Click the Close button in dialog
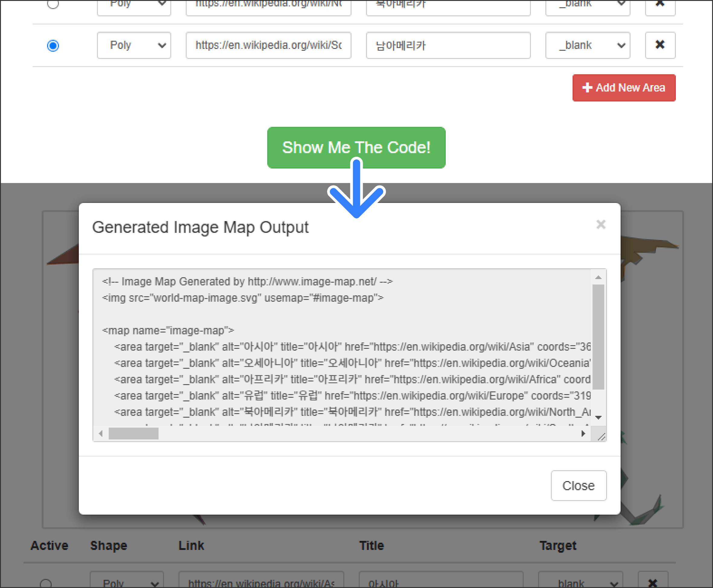Viewport: 713px width, 588px height. pos(578,485)
